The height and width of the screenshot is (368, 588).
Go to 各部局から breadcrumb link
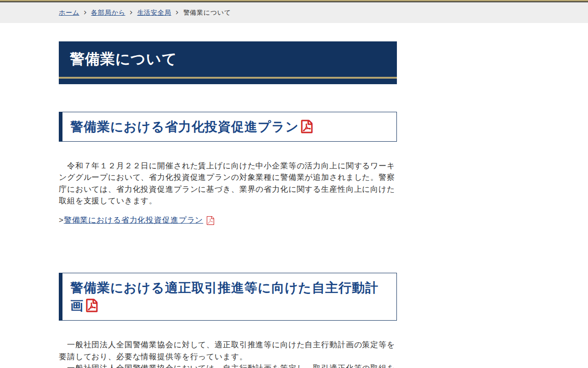(x=108, y=12)
